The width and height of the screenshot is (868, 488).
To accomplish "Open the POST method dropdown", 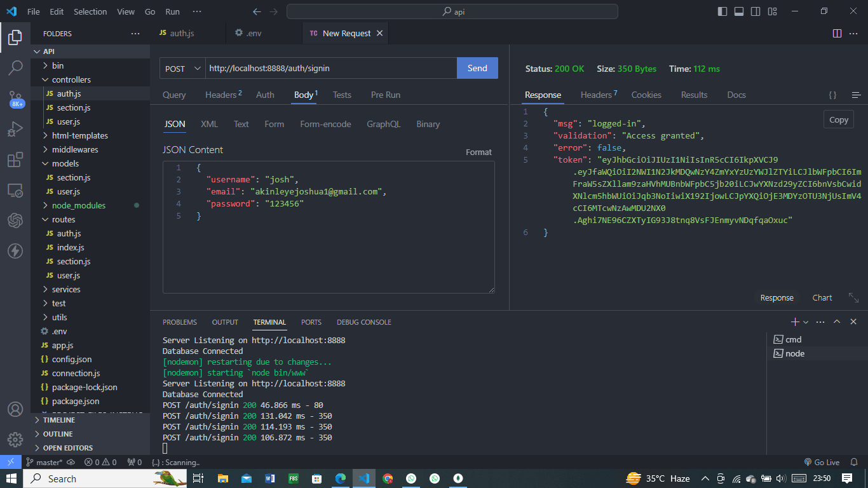I will coord(182,68).
